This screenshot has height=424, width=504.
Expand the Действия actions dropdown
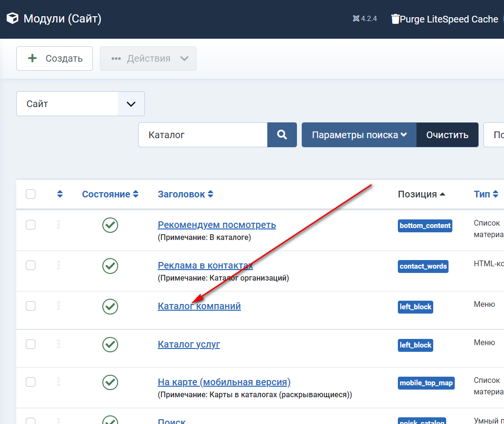point(148,59)
